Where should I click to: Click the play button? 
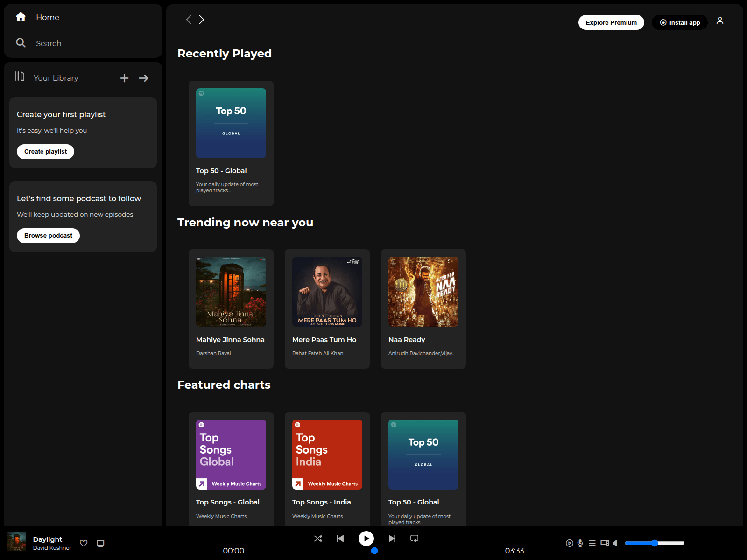pos(366,539)
